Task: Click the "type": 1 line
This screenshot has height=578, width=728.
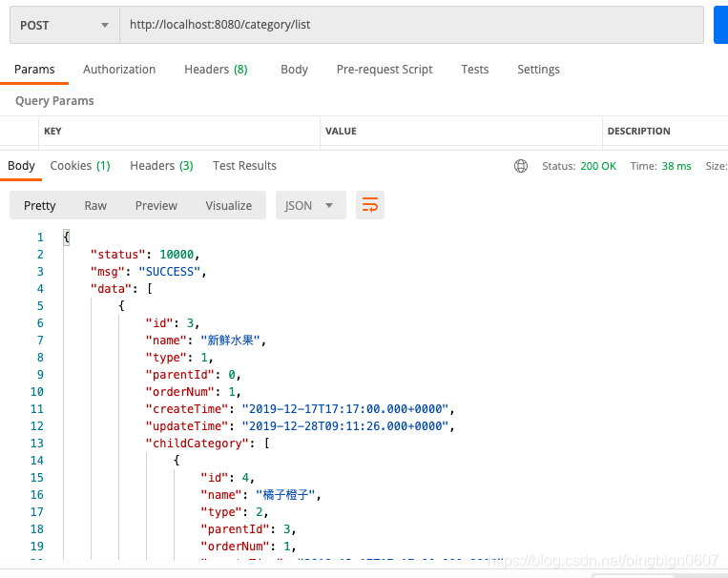Action: point(179,358)
